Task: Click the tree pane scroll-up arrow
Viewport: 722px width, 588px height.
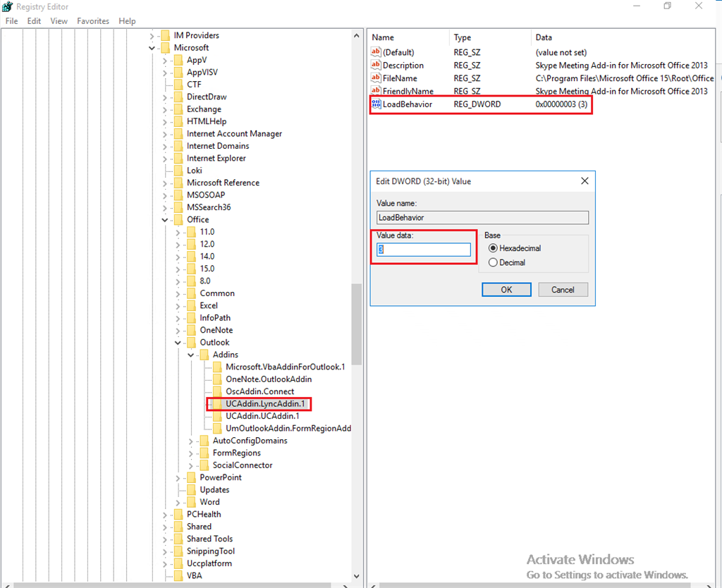Action: coord(356,35)
